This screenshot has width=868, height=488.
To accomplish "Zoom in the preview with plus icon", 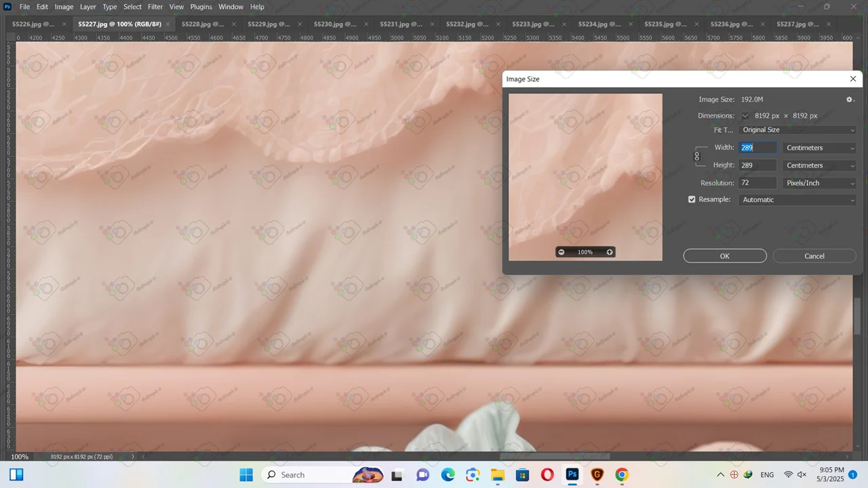I will (x=610, y=252).
